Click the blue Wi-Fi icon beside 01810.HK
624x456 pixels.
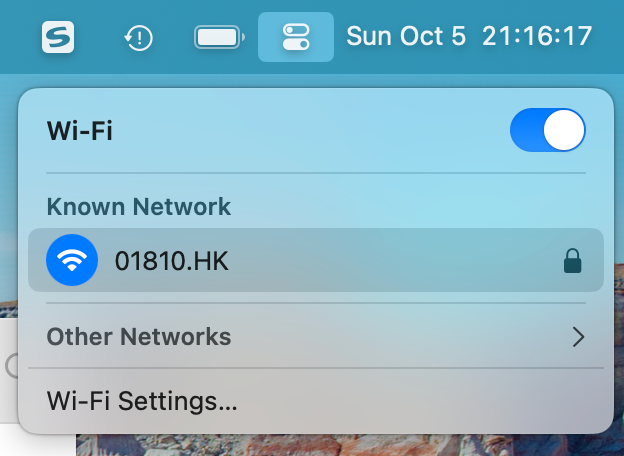coord(72,260)
